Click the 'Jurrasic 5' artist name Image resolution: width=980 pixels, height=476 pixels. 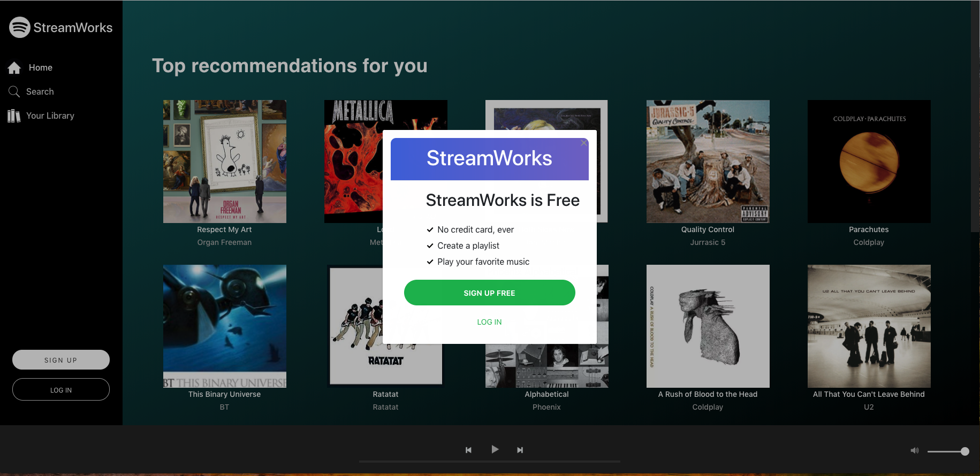click(708, 242)
